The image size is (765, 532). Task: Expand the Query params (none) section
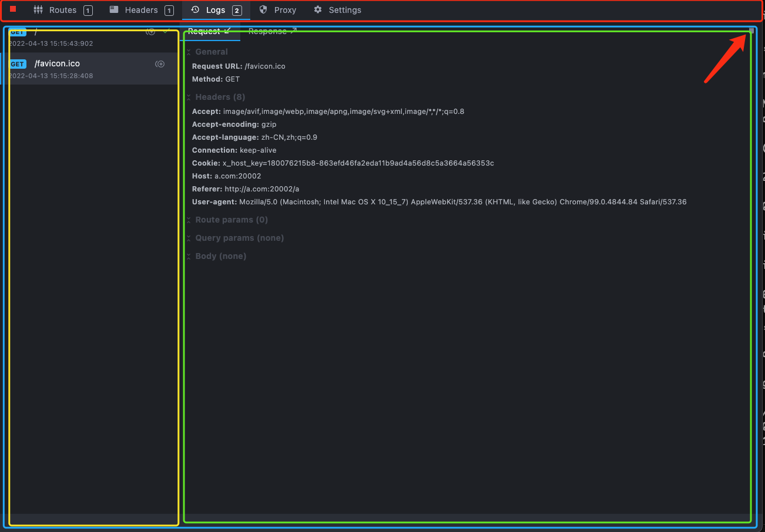click(236, 238)
